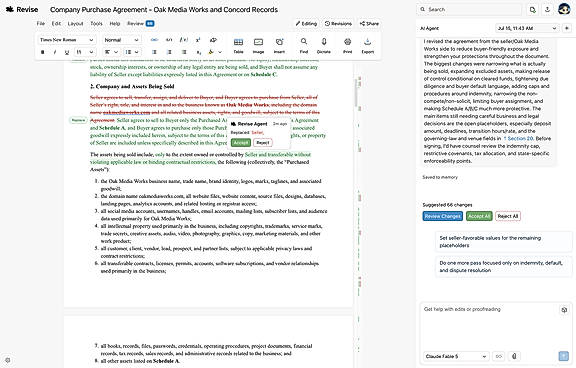Open settings gear at bottom left

click(x=8, y=360)
